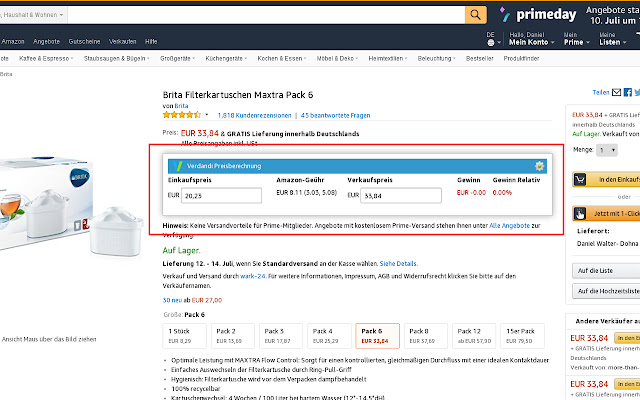Viewport: 640px width, 400px height.
Task: Share product on Facebook icon
Action: (x=628, y=92)
